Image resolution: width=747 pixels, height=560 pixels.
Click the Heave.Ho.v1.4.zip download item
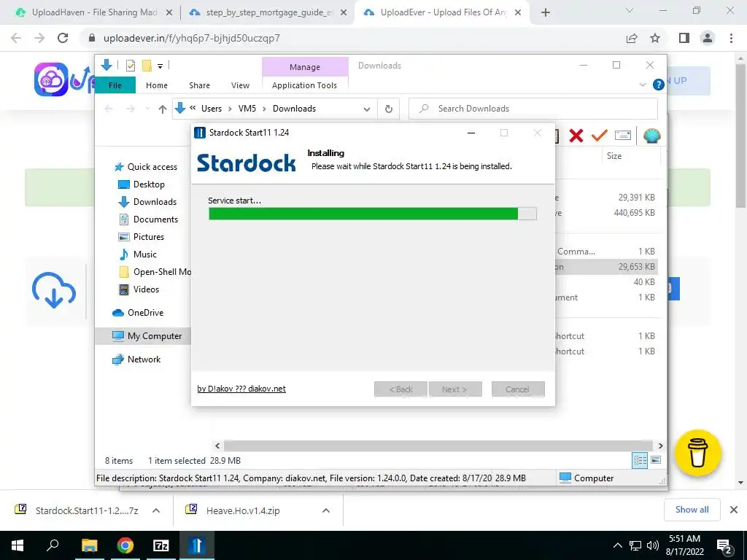[243, 510]
